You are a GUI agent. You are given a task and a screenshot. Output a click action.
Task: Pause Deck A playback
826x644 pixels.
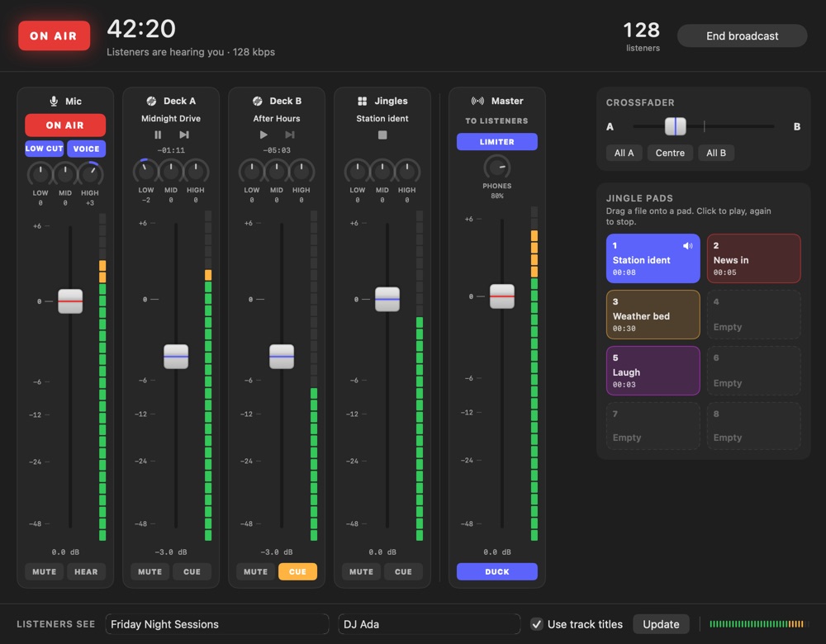(x=158, y=135)
